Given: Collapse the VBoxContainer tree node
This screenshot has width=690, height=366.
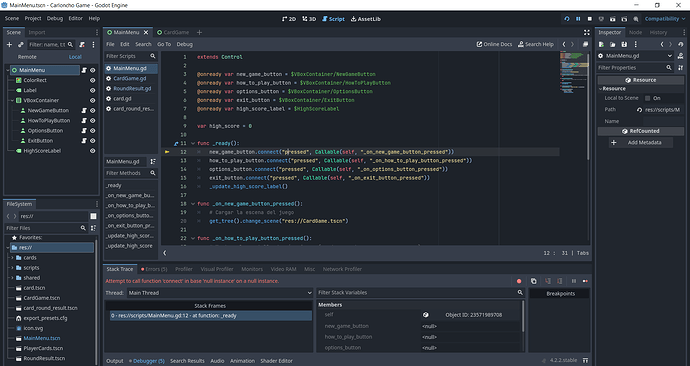Looking at the screenshot, I should coord(12,101).
